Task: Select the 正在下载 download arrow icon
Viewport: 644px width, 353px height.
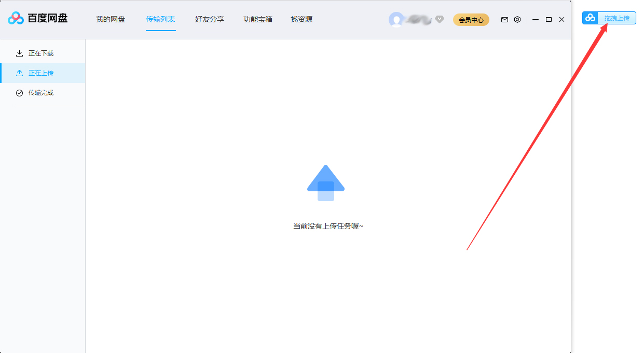Action: (x=20, y=53)
